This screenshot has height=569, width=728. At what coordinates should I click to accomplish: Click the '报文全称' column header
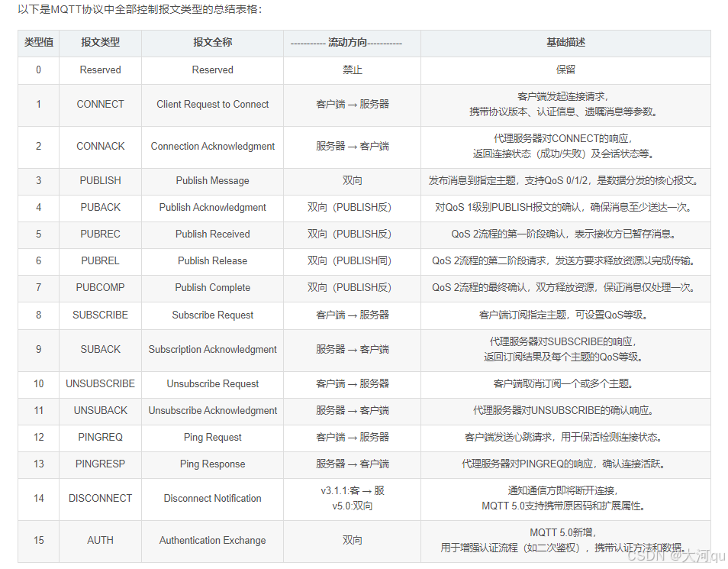(x=212, y=42)
